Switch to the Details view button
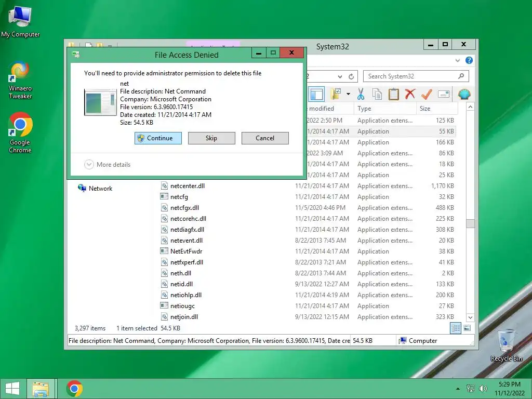Viewport: 532px width, 399px height. [456, 328]
